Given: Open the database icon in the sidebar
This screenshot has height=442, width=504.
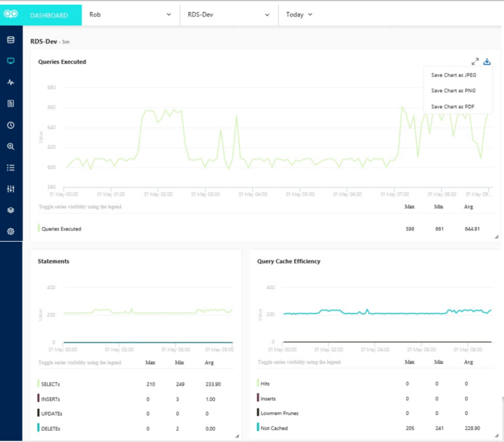Looking at the screenshot, I should click(10, 40).
